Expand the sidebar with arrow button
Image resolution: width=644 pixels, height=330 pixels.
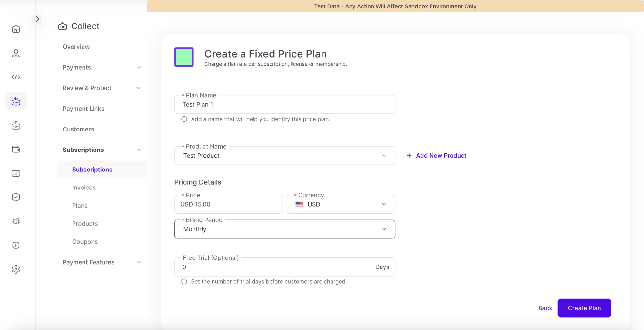(x=37, y=19)
